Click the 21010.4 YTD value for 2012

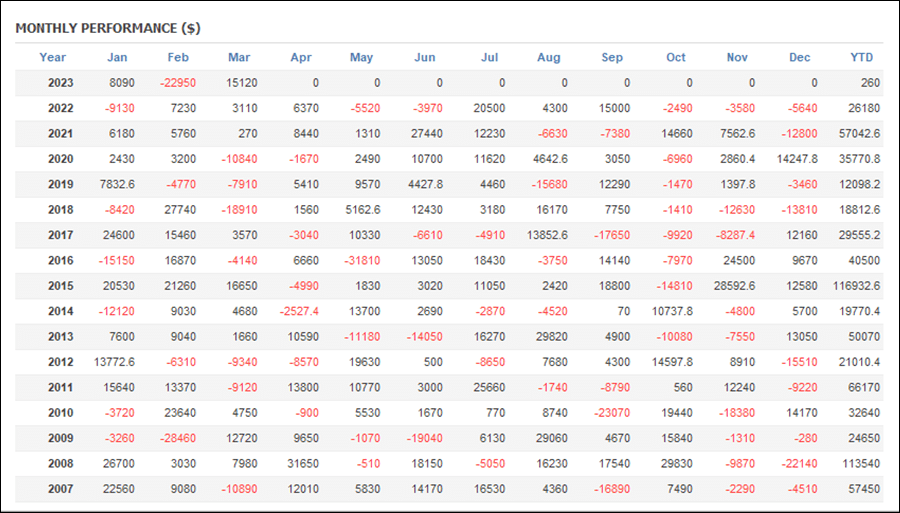[x=859, y=362]
